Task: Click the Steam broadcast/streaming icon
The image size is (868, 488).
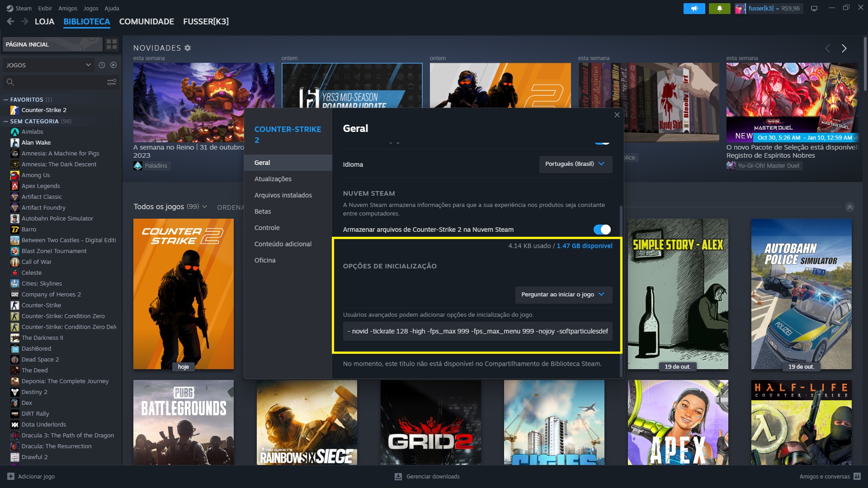Action: point(693,8)
